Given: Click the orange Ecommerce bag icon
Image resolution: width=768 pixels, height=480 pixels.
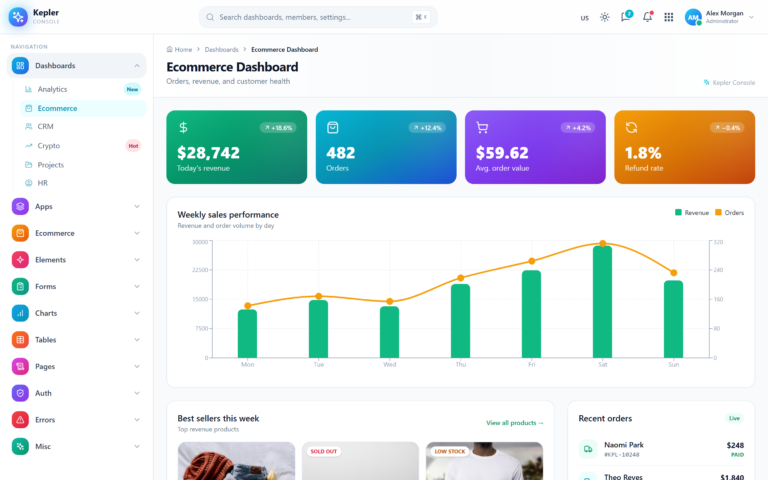Looking at the screenshot, I should pyautogui.click(x=20, y=233).
